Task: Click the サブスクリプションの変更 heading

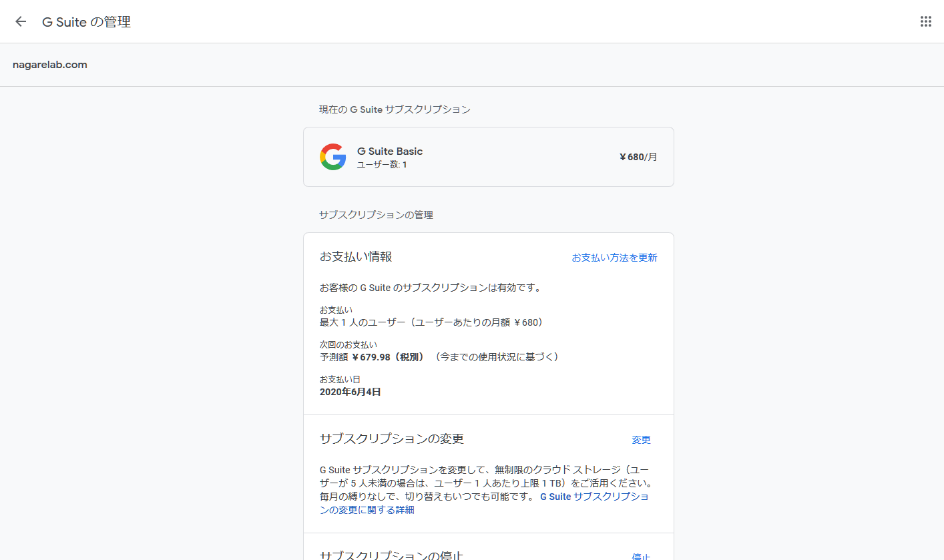Action: point(392,439)
